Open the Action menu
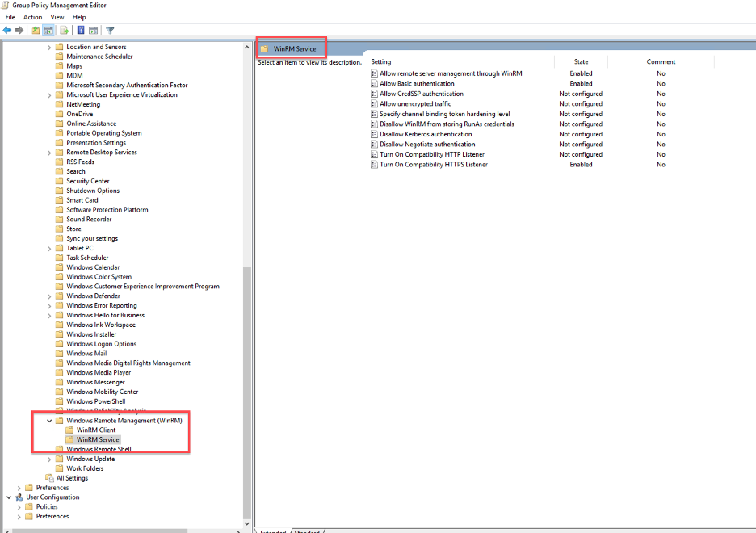Viewport: 756px width, 533px height. 32,16
